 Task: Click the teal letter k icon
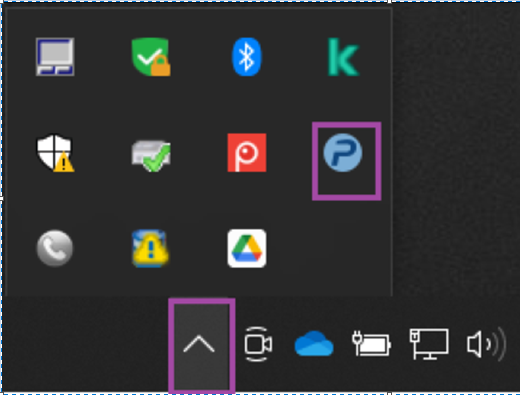pyautogui.click(x=343, y=57)
